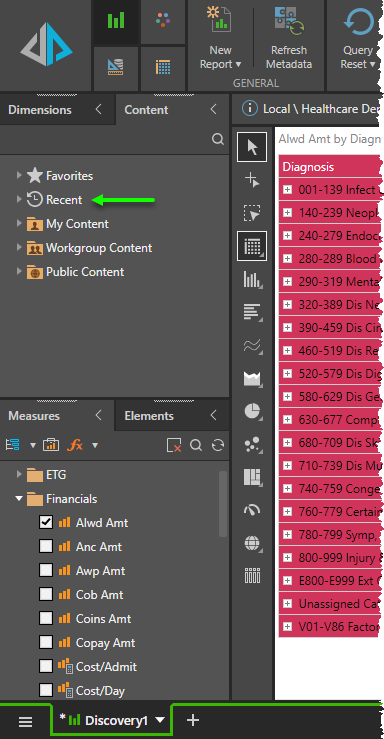Check the Copay Amt measure
Image resolution: width=384 pixels, height=739 pixels.
pyautogui.click(x=46, y=642)
